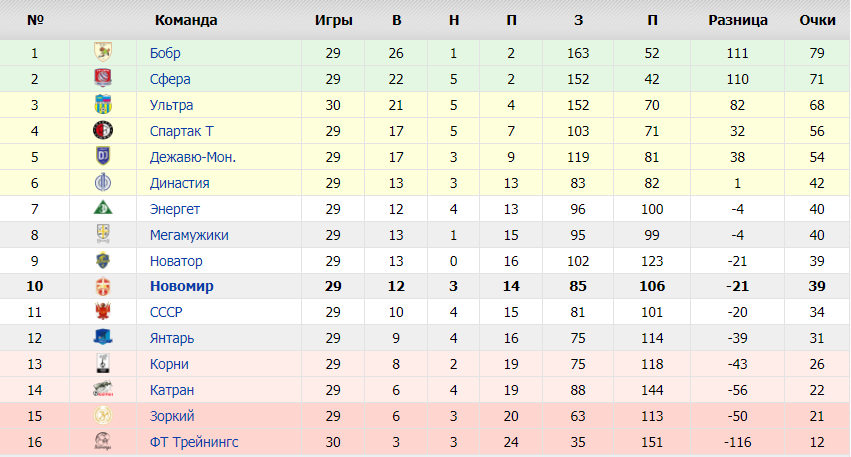Viewport: 851px width, 457px height.
Task: Click the Сфера team logo icon
Action: [x=102, y=79]
